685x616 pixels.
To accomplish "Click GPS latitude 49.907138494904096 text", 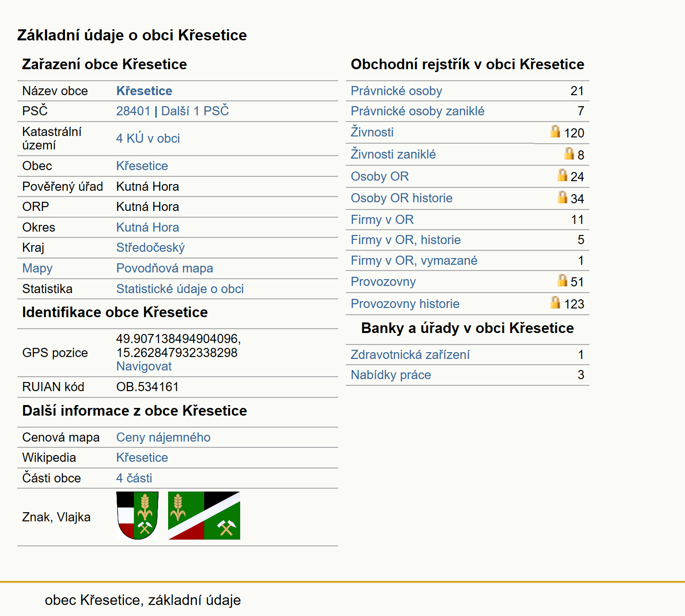I will click(x=178, y=339).
